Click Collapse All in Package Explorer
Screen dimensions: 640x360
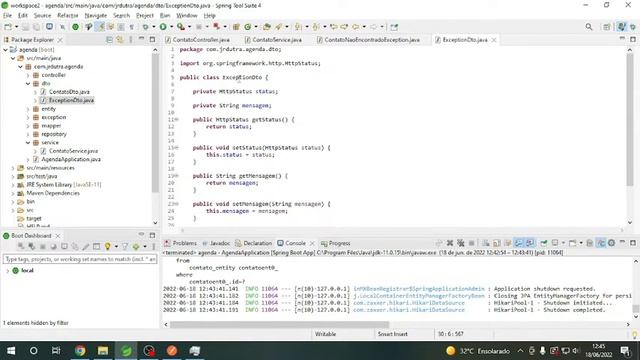coord(109,40)
